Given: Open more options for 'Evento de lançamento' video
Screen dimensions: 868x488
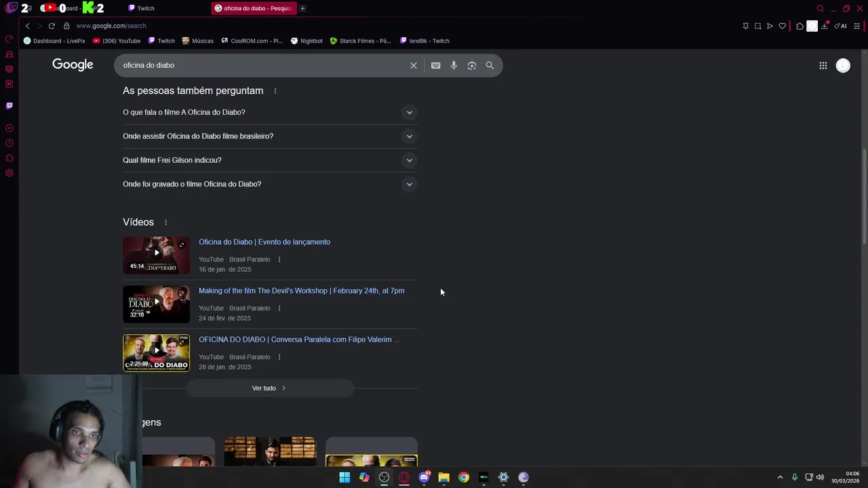Looking at the screenshot, I should (279, 260).
